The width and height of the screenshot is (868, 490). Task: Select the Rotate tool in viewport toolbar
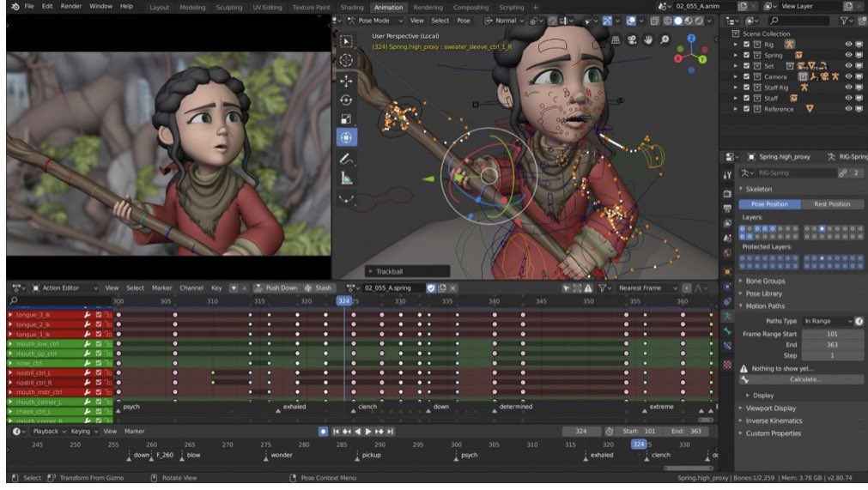347,100
